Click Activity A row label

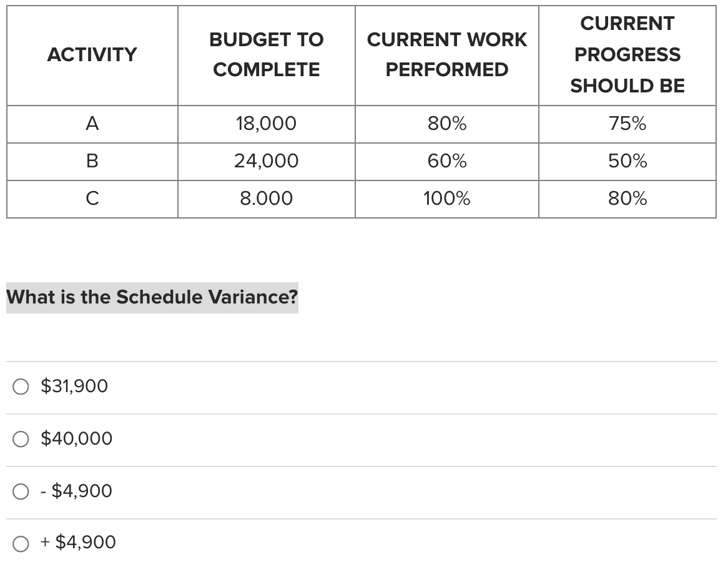click(92, 123)
